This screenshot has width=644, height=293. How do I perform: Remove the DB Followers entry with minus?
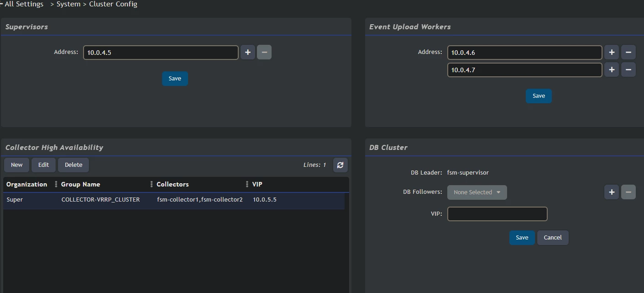pos(628,192)
